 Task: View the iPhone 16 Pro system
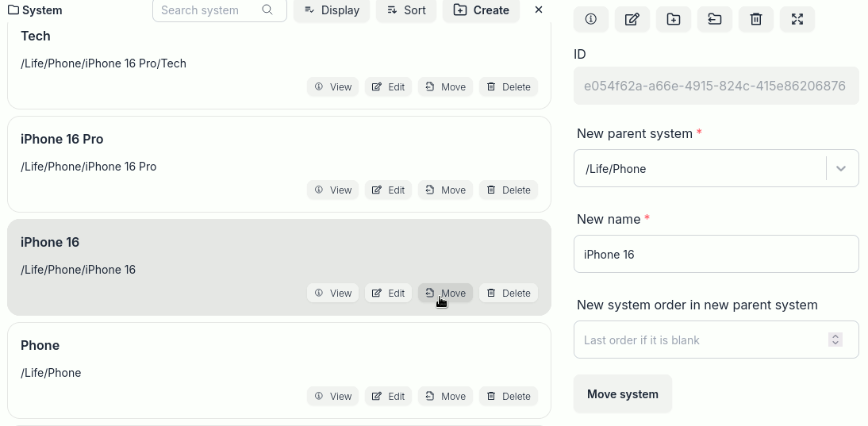click(332, 190)
